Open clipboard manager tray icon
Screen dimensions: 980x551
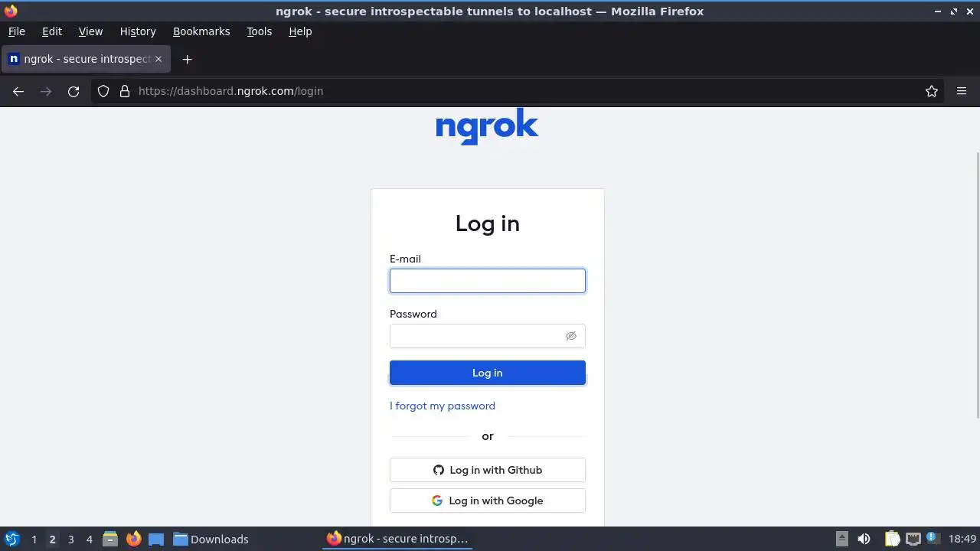click(892, 539)
